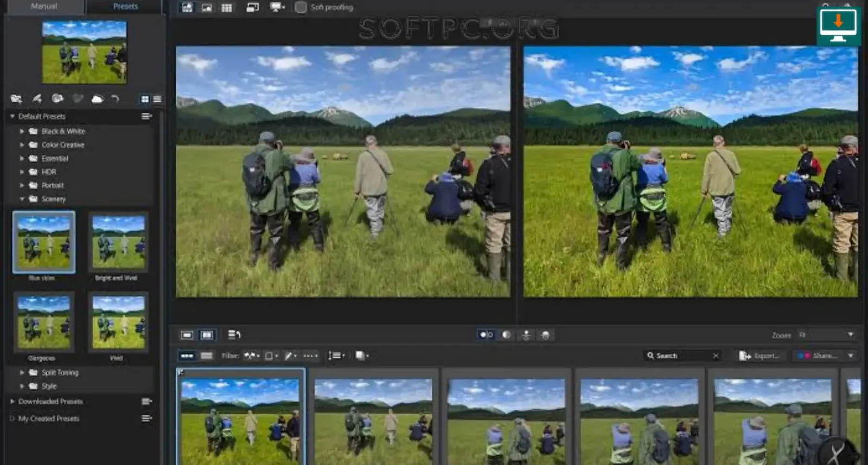The width and height of the screenshot is (868, 465).
Task: Expand the HDR preset folder
Action: click(x=22, y=172)
